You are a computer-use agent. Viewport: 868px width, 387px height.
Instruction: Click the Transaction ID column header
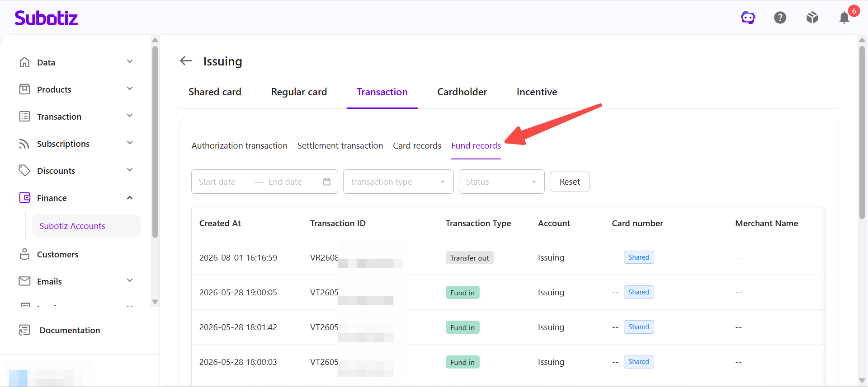338,223
